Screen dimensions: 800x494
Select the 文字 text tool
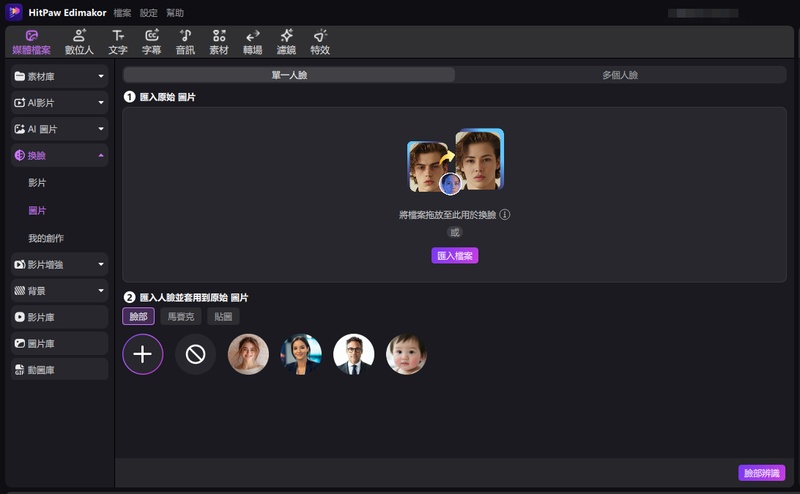pyautogui.click(x=118, y=42)
